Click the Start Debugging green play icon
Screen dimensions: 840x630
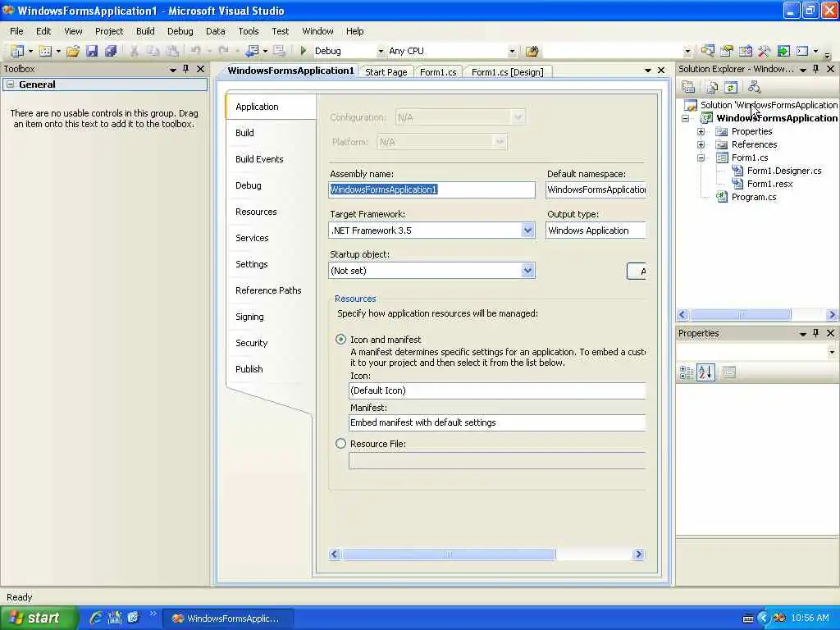click(304, 51)
